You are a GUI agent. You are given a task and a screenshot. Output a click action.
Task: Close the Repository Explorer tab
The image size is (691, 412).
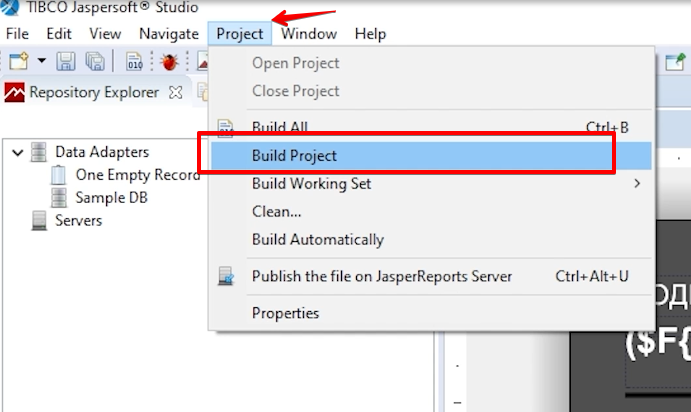coord(176,93)
